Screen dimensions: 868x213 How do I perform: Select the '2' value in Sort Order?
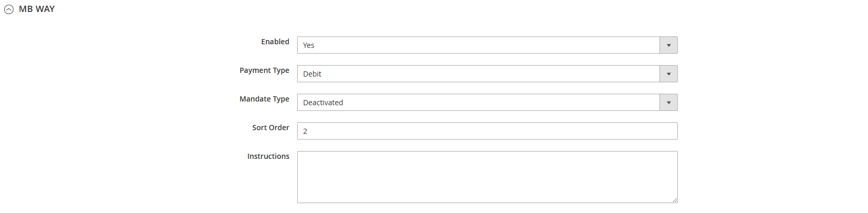[305, 131]
